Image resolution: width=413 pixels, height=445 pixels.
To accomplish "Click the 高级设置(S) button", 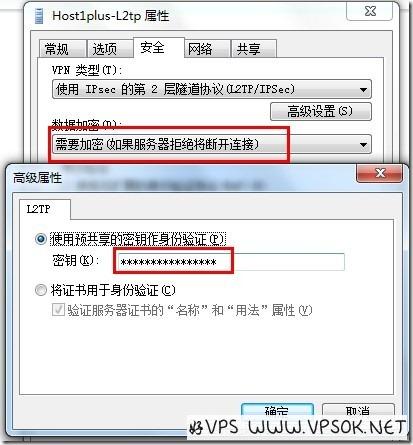I will click(321, 111).
